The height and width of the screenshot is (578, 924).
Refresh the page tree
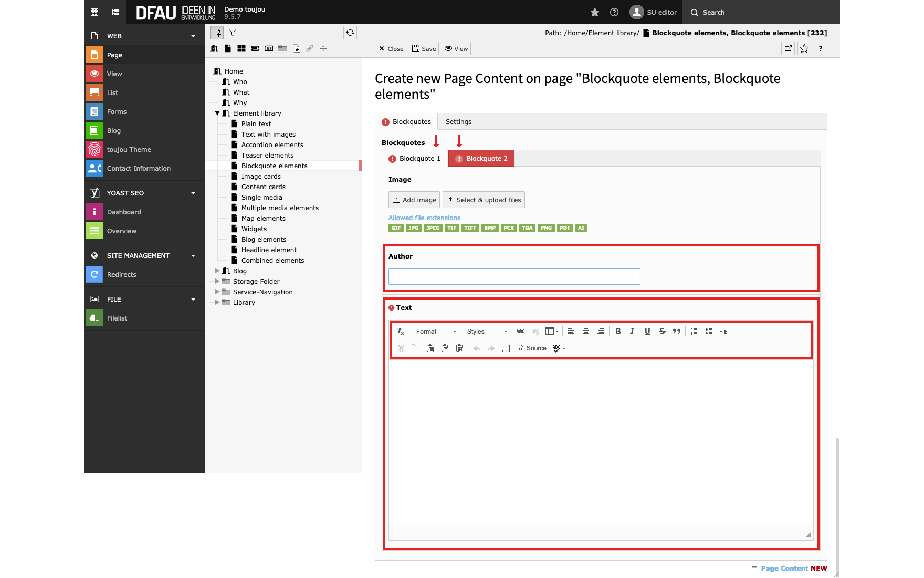tap(350, 33)
